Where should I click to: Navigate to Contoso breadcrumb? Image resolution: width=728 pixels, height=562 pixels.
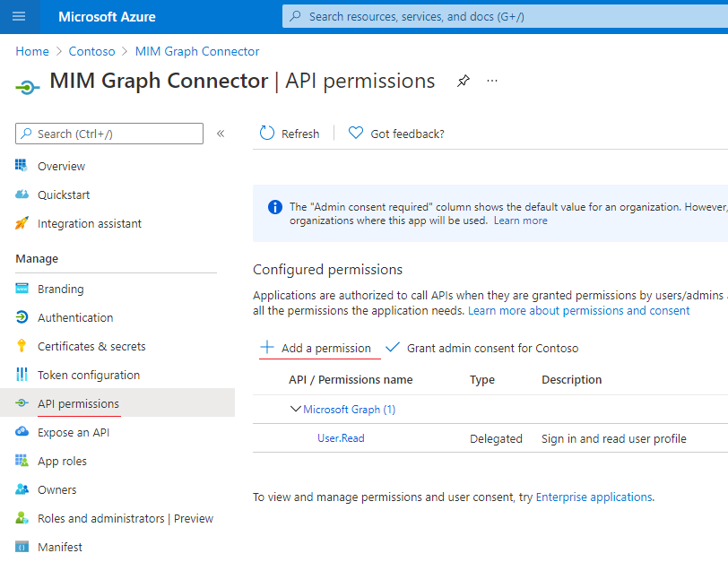(91, 51)
